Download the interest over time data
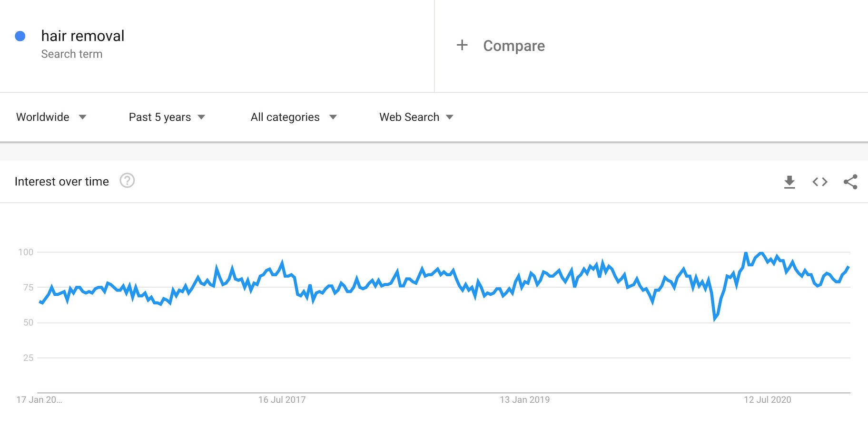Screen dimensions: 868x426 789,182
